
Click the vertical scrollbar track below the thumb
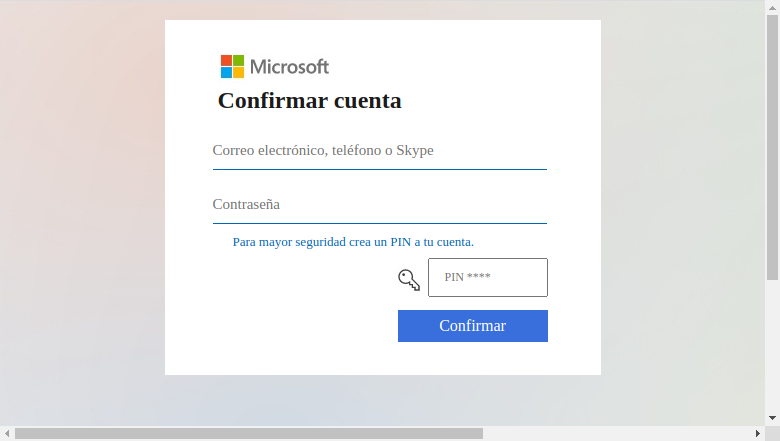[x=772, y=346]
